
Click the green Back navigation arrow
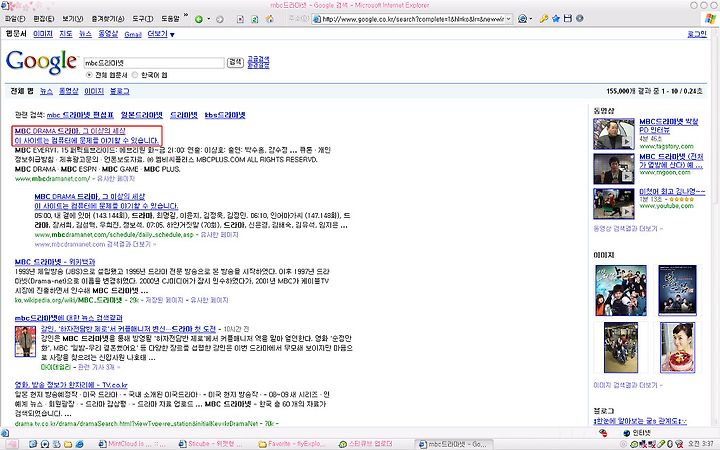[199, 19]
